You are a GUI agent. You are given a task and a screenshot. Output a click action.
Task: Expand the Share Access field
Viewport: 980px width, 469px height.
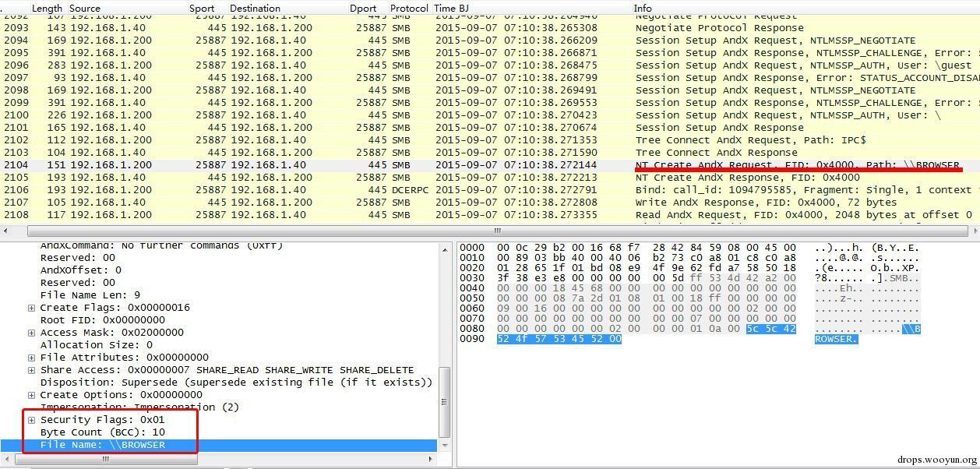(x=32, y=370)
